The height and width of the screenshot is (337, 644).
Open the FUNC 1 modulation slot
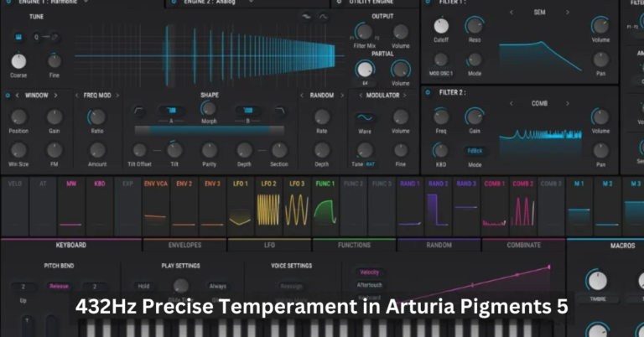click(x=325, y=206)
